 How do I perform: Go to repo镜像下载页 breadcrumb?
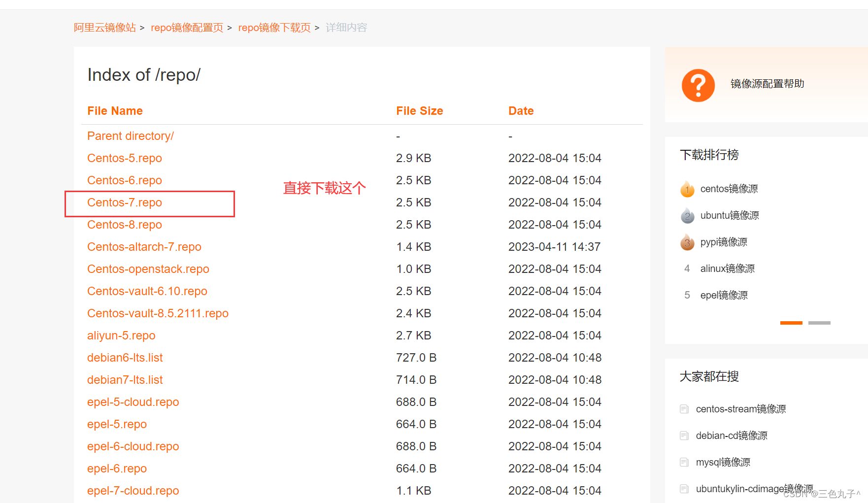pyautogui.click(x=274, y=28)
